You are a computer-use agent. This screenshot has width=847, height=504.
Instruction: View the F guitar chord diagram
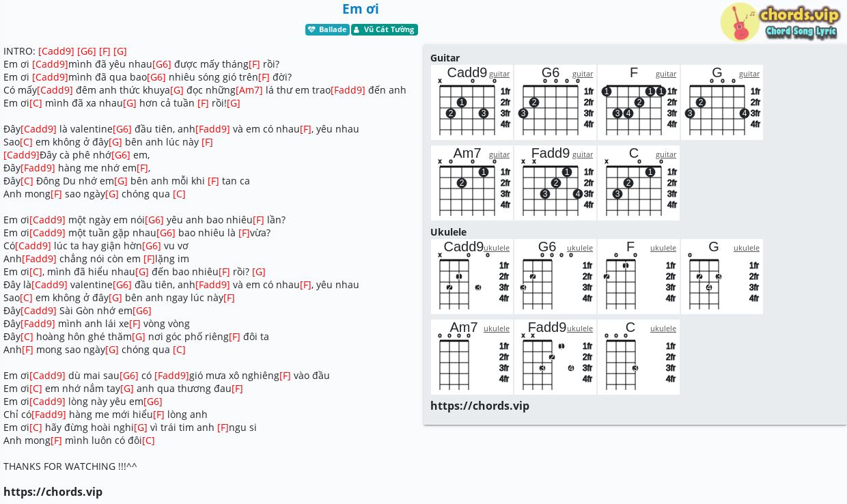(639, 102)
